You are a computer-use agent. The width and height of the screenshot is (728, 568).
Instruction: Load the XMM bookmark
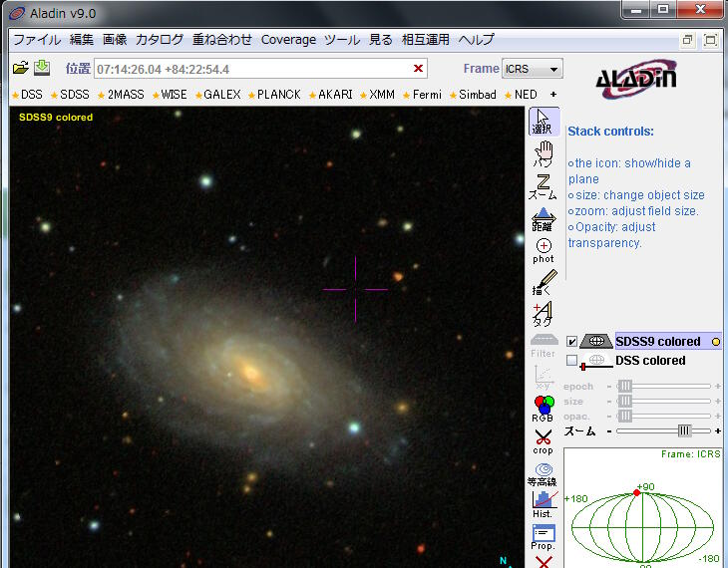(x=378, y=95)
